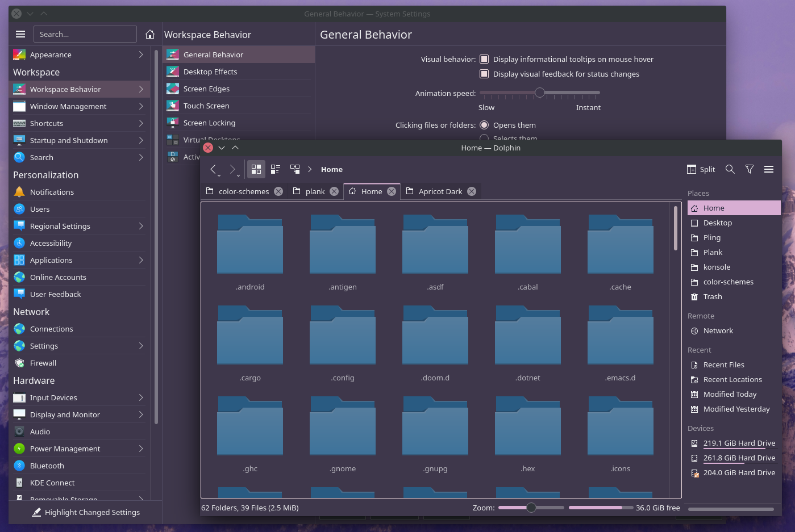The image size is (795, 532).
Task: Click Highlight Changed Settings button
Action: (x=86, y=512)
